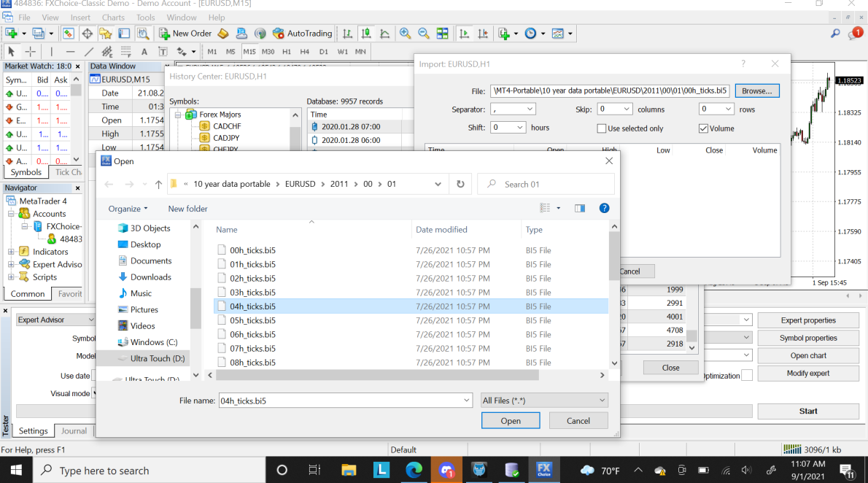Launch MetaEditor from the yellow diamond icon
Image resolution: width=868 pixels, height=483 pixels.
[223, 34]
